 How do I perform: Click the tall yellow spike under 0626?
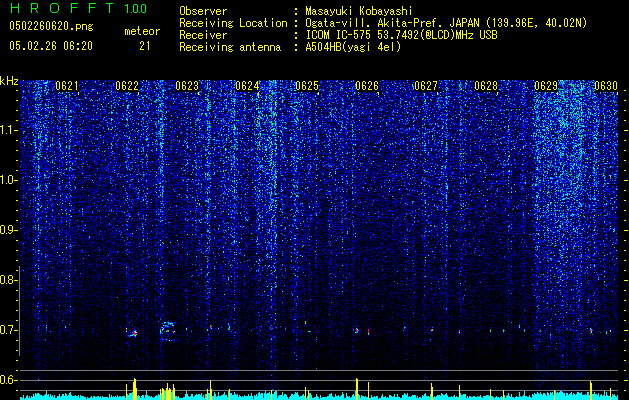tap(357, 388)
